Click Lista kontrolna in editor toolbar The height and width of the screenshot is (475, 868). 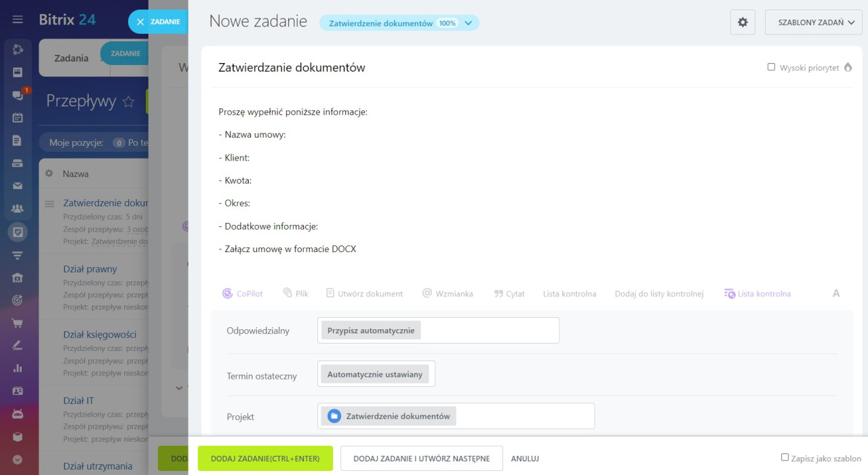coord(569,293)
